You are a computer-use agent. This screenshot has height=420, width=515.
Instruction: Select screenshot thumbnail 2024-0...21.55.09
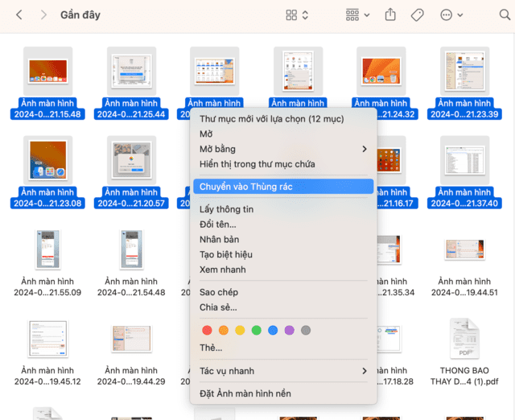point(48,249)
